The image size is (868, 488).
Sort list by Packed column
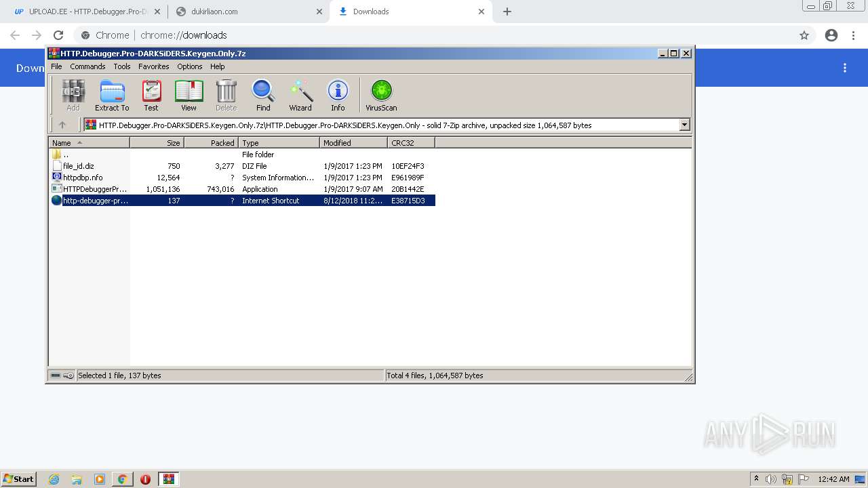(211, 142)
